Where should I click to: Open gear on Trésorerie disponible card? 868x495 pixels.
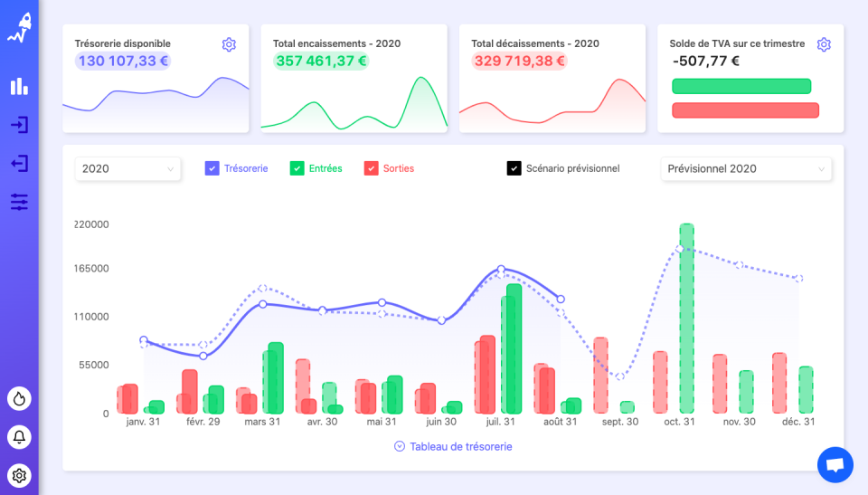pyautogui.click(x=229, y=44)
